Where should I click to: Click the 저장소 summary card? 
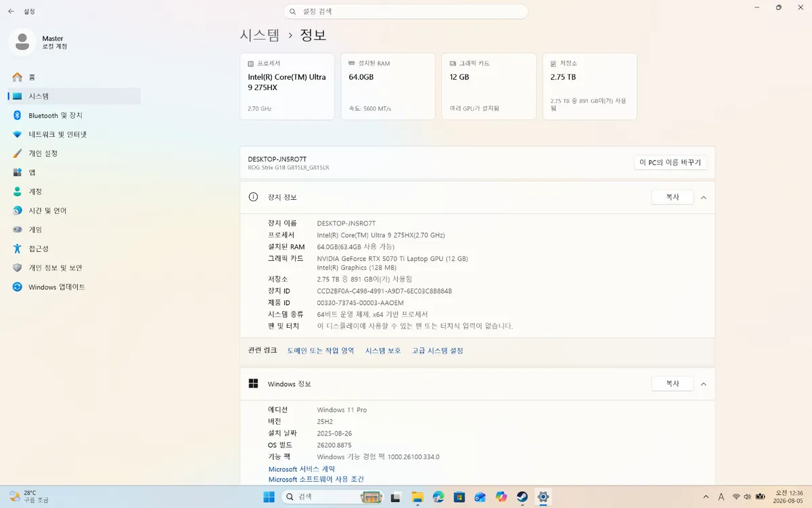coord(589,87)
